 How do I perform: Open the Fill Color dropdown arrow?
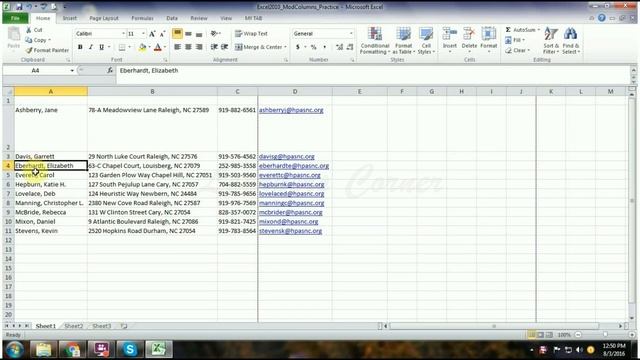click(149, 47)
